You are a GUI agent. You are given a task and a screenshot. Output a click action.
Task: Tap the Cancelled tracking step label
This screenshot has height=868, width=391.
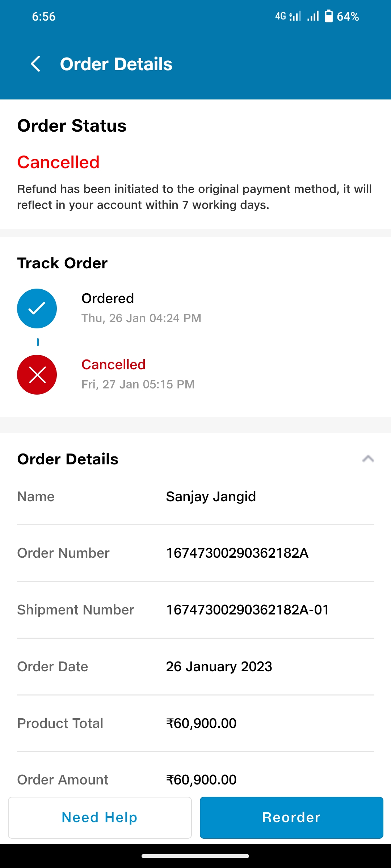click(x=113, y=365)
